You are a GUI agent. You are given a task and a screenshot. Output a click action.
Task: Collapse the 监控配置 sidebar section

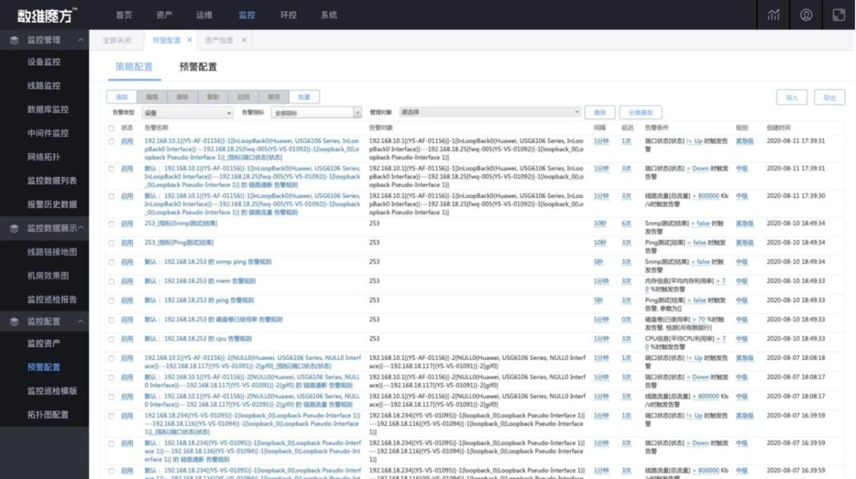[81, 322]
